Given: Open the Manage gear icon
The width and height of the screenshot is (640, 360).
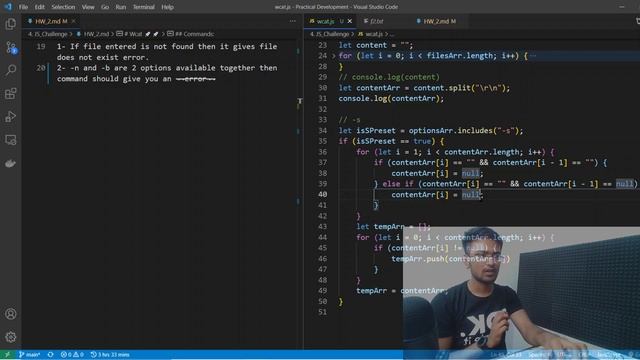Looking at the screenshot, I should tap(11, 337).
